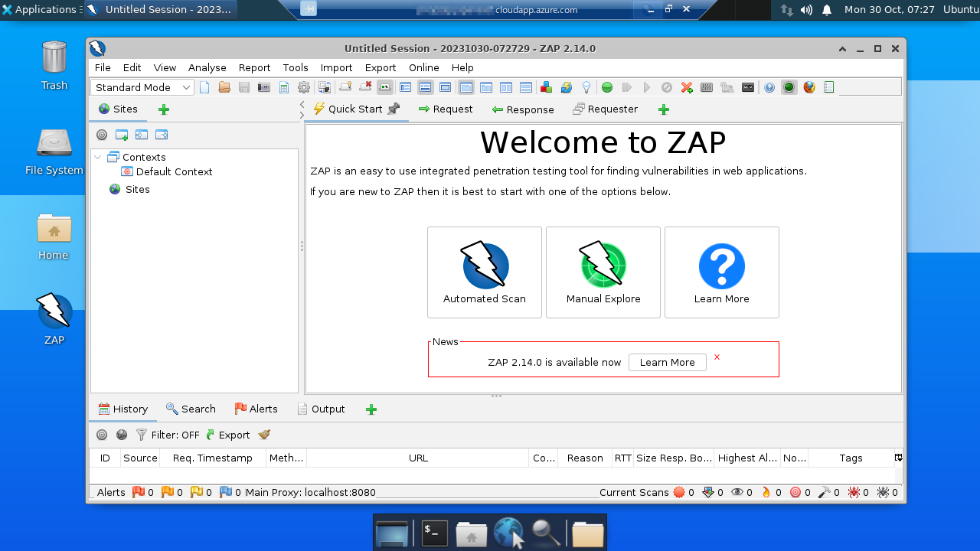Screen dimensions: 980x551
Task: Click red flag alerts count in status bar
Action: pyautogui.click(x=143, y=493)
